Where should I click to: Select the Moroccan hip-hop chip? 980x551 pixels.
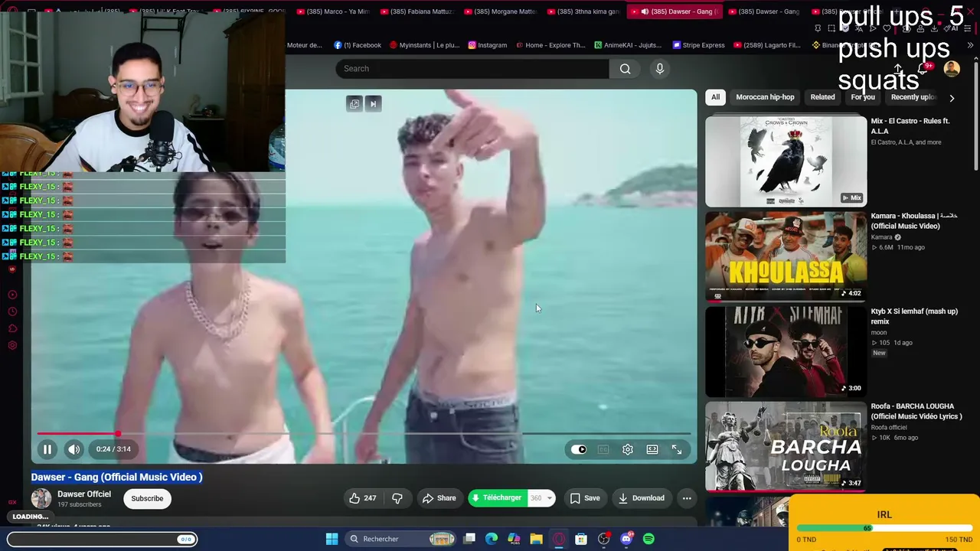point(765,97)
